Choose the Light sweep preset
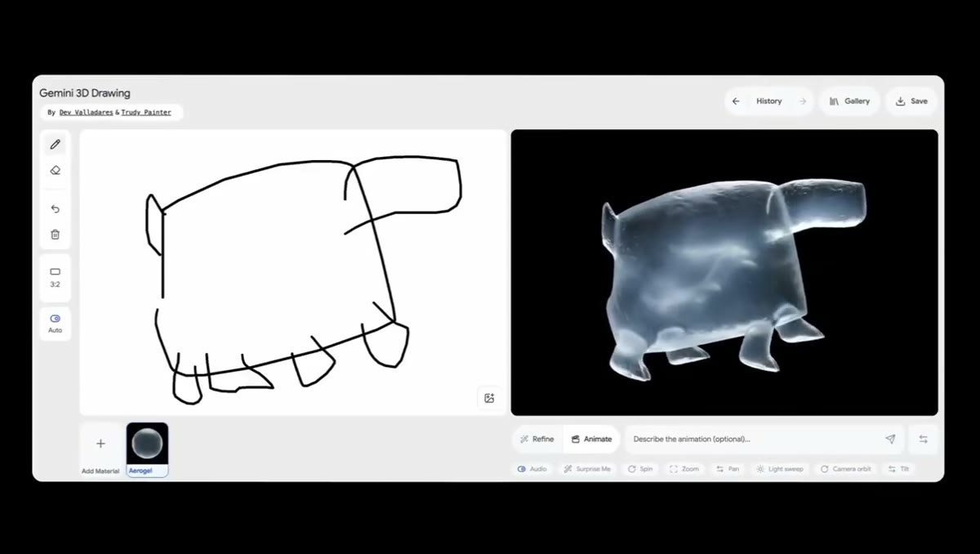This screenshot has height=554, width=980. pyautogui.click(x=780, y=469)
